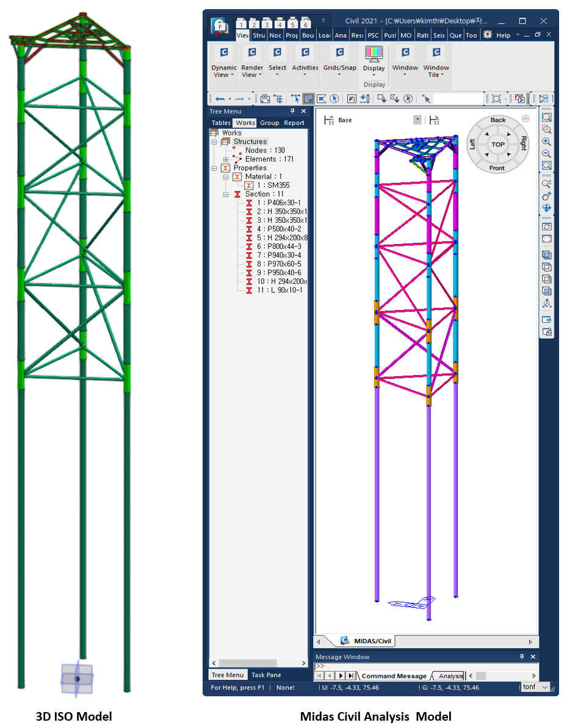Switch to the Group tab in Tree Menu
The height and width of the screenshot is (728, 567).
tap(269, 123)
